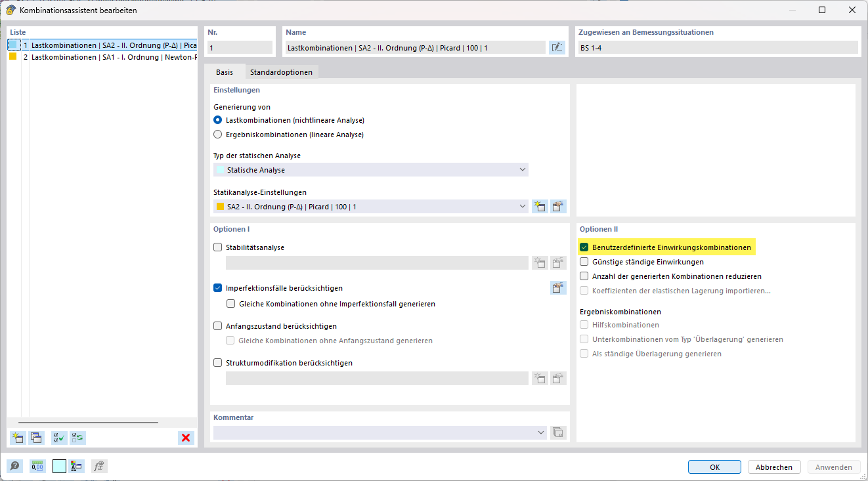Open units and decimal places settings

(x=37, y=467)
